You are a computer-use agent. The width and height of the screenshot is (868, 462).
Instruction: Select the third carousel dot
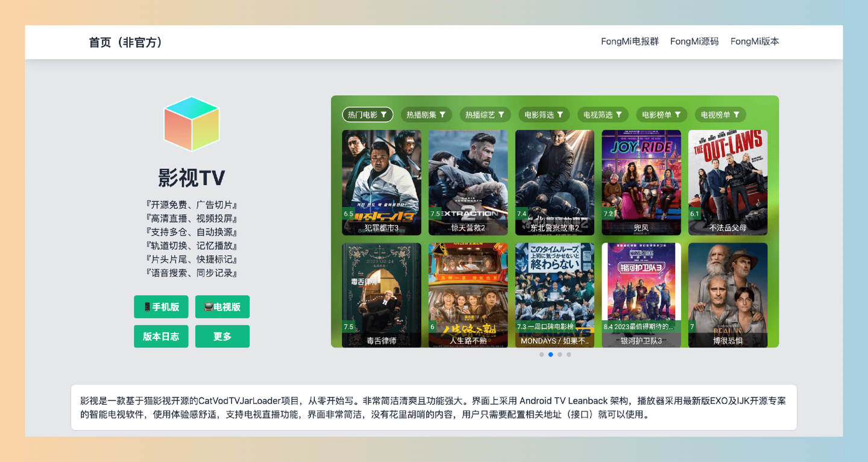[559, 355]
